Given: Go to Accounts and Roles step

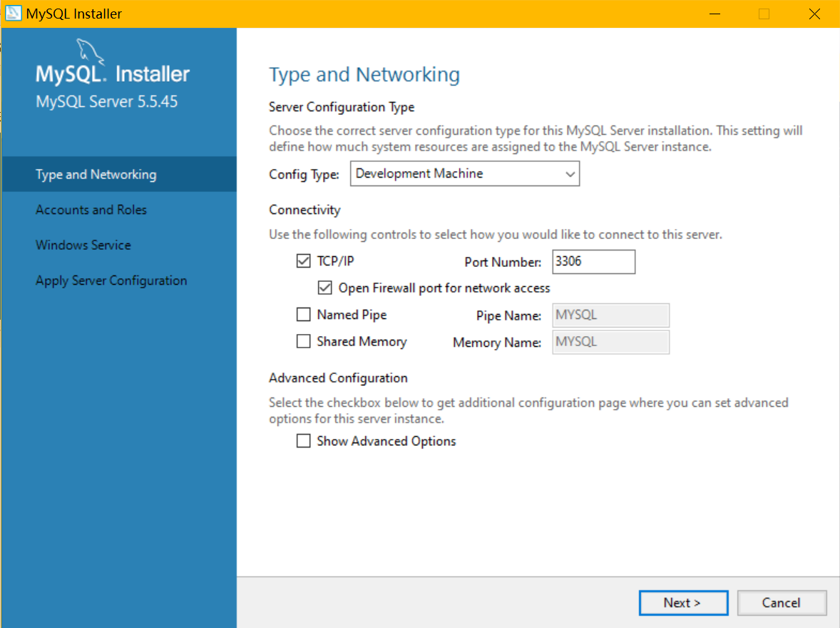Looking at the screenshot, I should [91, 210].
